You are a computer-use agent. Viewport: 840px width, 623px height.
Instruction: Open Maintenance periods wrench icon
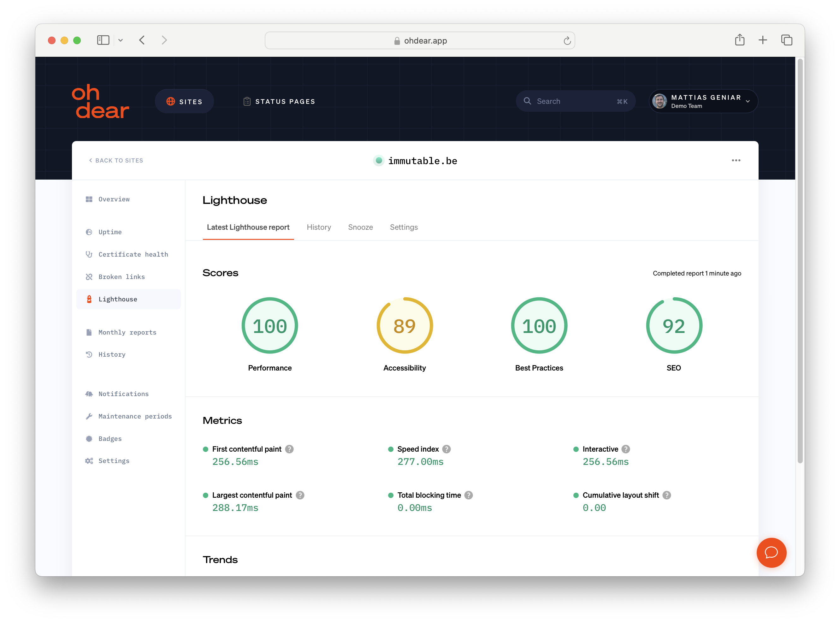tap(89, 416)
